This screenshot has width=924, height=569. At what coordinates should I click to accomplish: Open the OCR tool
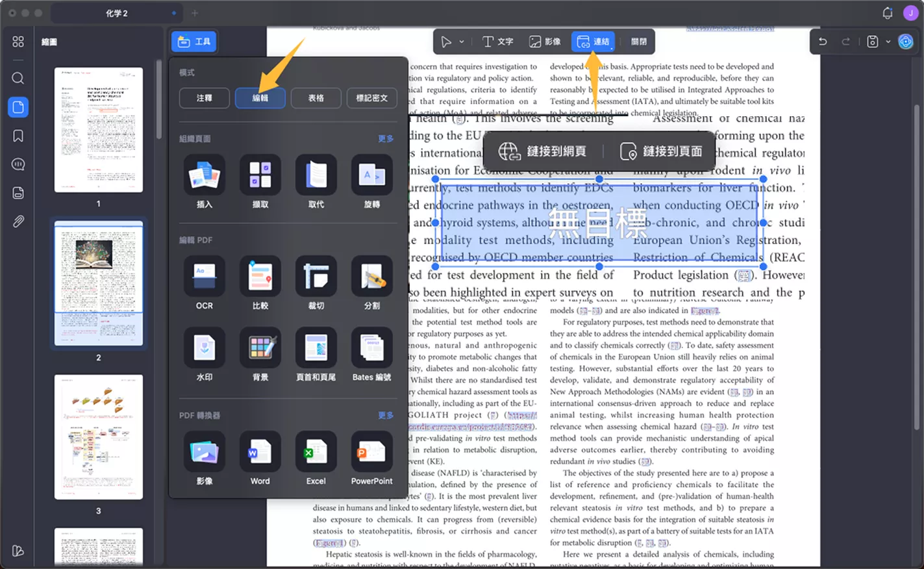tap(205, 277)
